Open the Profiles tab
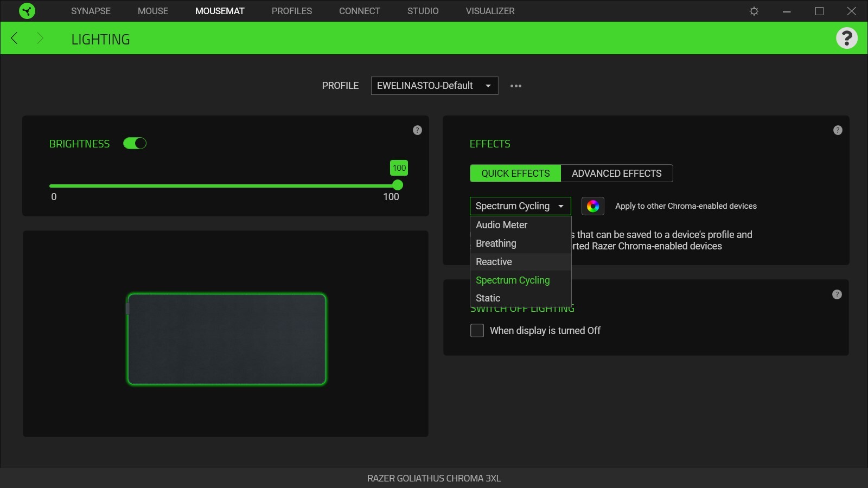Image resolution: width=868 pixels, height=488 pixels. click(x=292, y=11)
